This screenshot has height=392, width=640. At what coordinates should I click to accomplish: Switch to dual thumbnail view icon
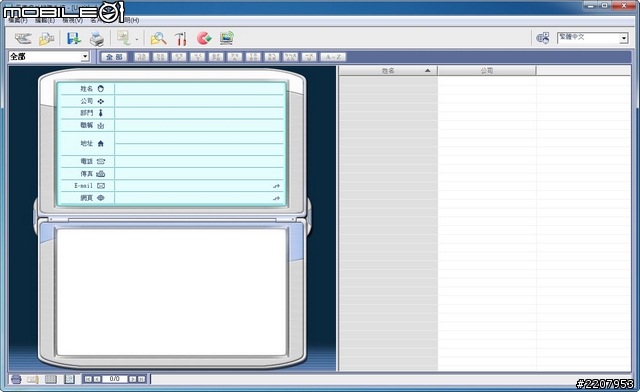pos(69,379)
